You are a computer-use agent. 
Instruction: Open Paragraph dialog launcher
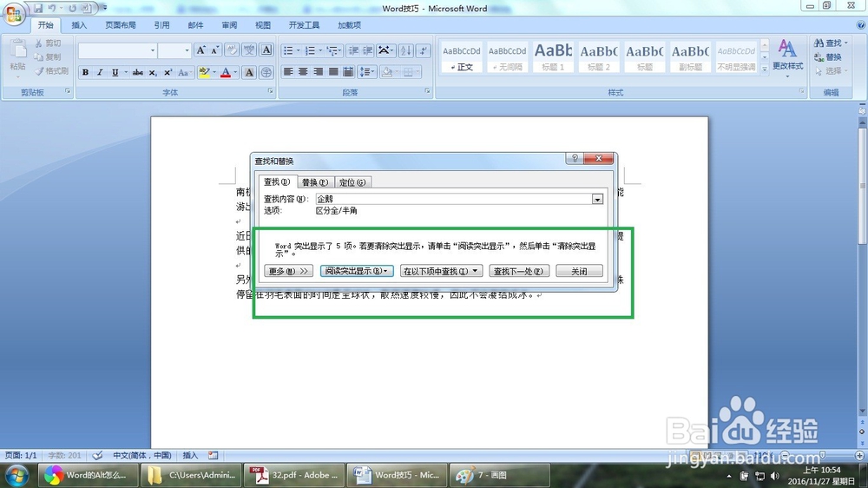(x=427, y=91)
